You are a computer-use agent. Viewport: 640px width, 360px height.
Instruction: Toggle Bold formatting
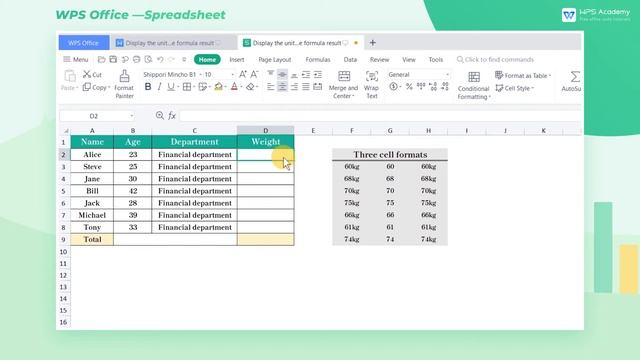click(148, 87)
